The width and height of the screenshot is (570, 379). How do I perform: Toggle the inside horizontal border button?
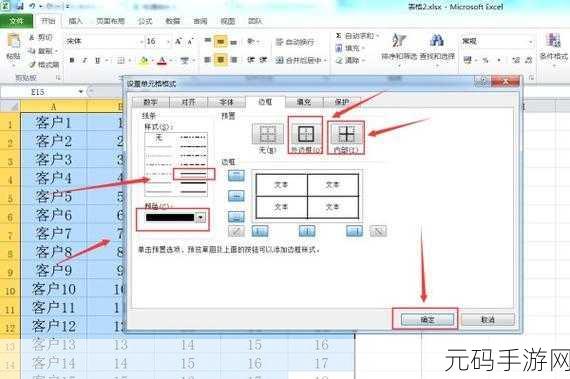[x=236, y=197]
